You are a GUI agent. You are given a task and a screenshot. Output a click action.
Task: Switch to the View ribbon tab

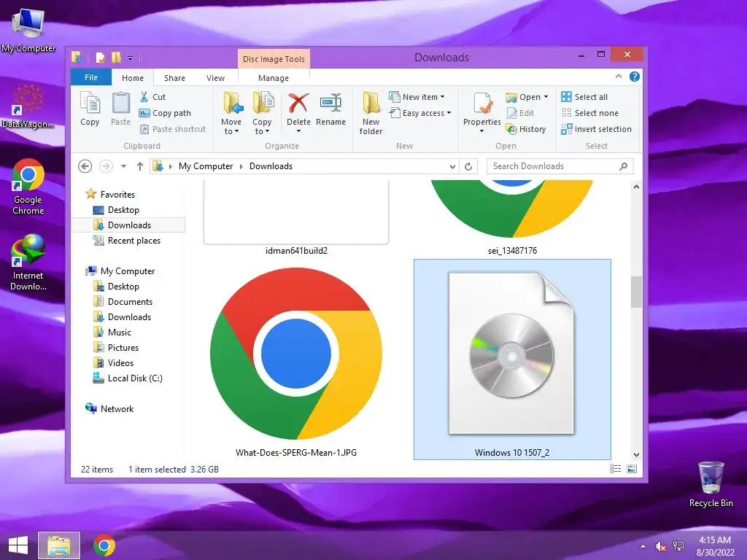pos(215,78)
